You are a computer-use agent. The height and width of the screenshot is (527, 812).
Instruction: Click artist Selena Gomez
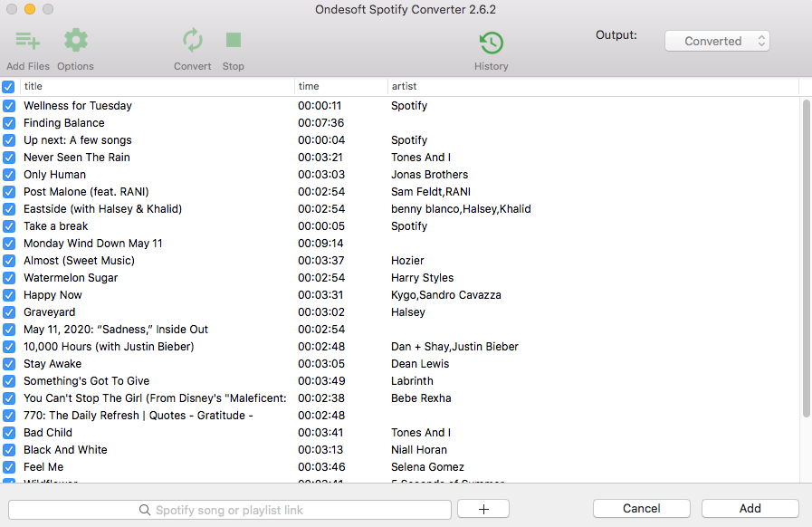coord(427,467)
